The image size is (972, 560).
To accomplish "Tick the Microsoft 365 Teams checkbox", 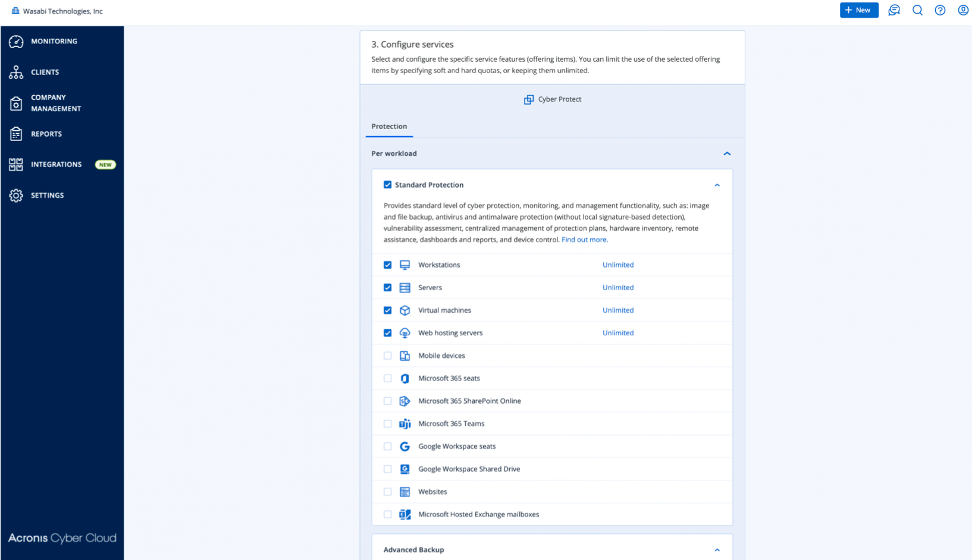I will click(x=388, y=424).
